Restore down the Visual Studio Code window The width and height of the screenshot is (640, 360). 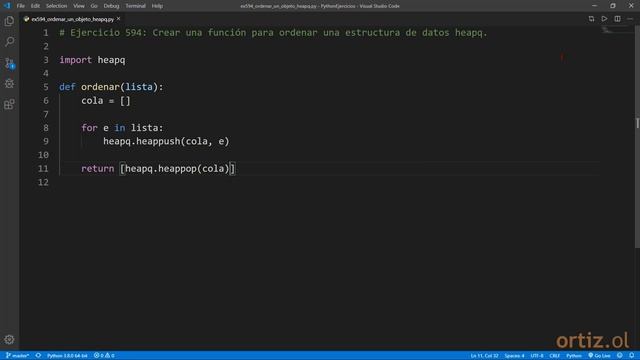click(613, 6)
